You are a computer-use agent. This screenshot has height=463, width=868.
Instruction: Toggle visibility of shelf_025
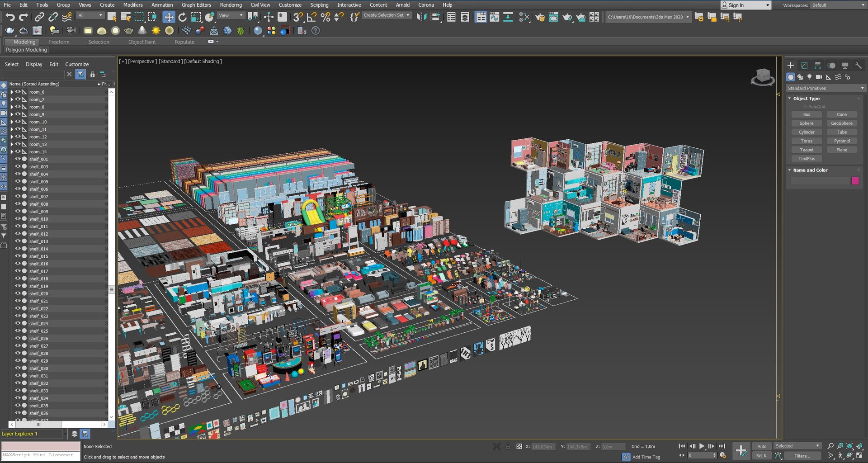pos(18,331)
